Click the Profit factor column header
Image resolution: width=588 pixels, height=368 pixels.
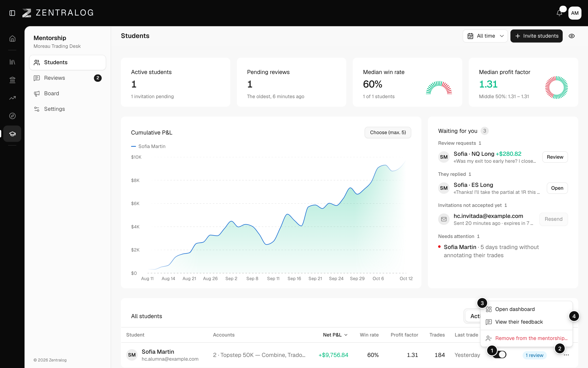pyautogui.click(x=404, y=335)
